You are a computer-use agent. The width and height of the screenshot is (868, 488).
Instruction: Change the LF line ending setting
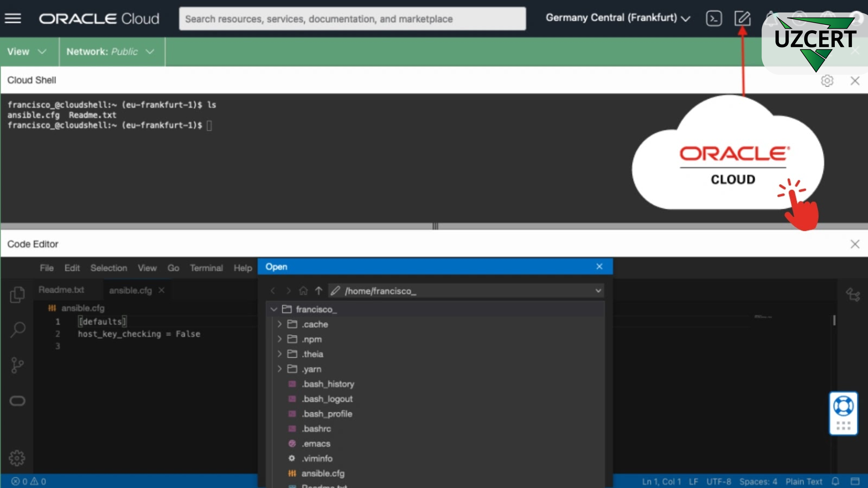pyautogui.click(x=693, y=482)
